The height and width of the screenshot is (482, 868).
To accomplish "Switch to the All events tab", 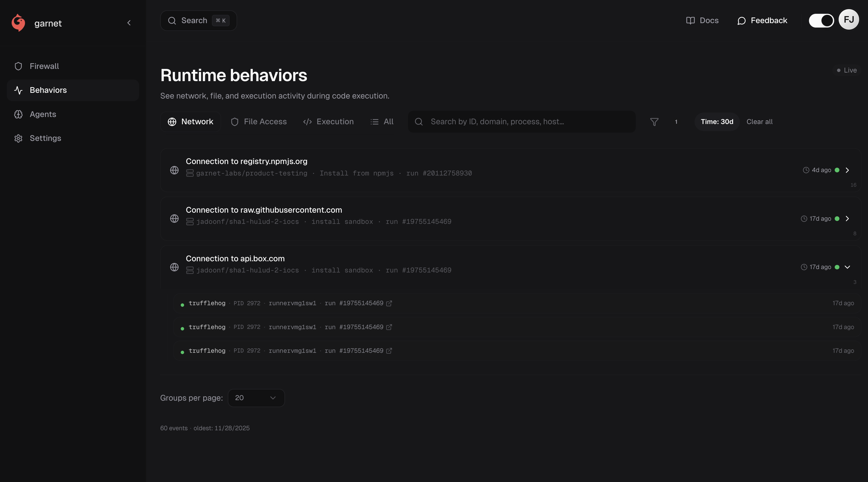I will [x=381, y=122].
